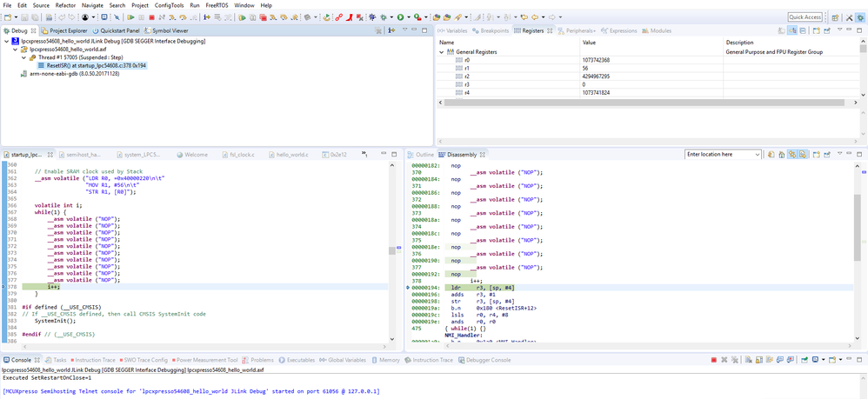Open the ConfigTools menu
The width and height of the screenshot is (868, 399).
pyautogui.click(x=170, y=5)
